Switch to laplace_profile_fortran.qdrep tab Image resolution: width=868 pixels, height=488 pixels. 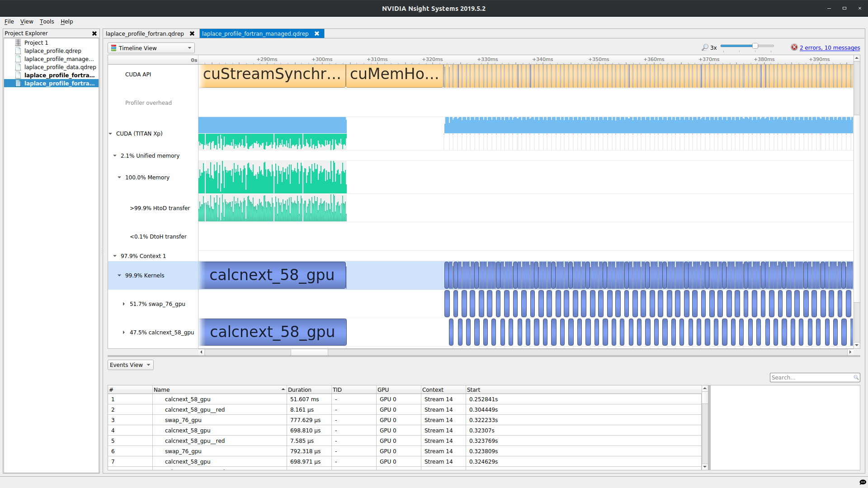(x=145, y=34)
